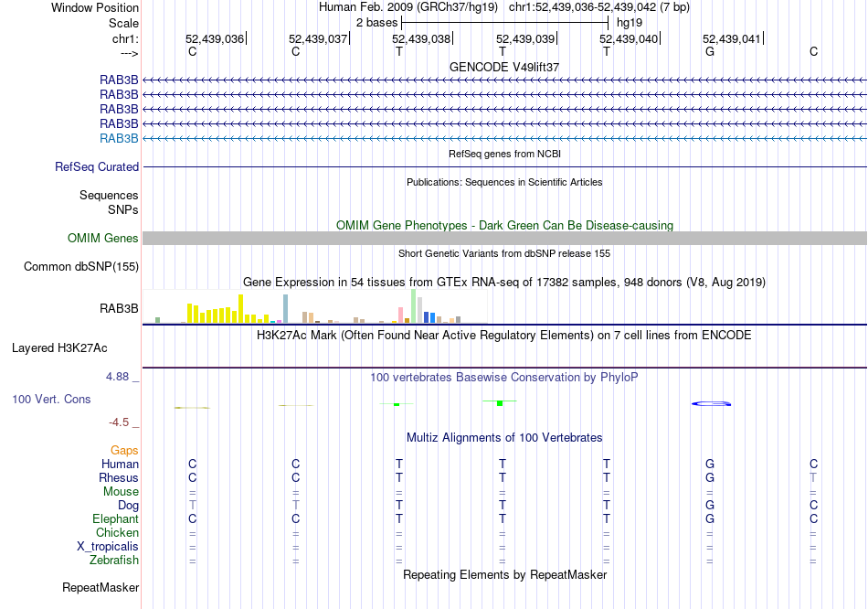Open Repeating Elements by RepeatMasker title

click(504, 574)
